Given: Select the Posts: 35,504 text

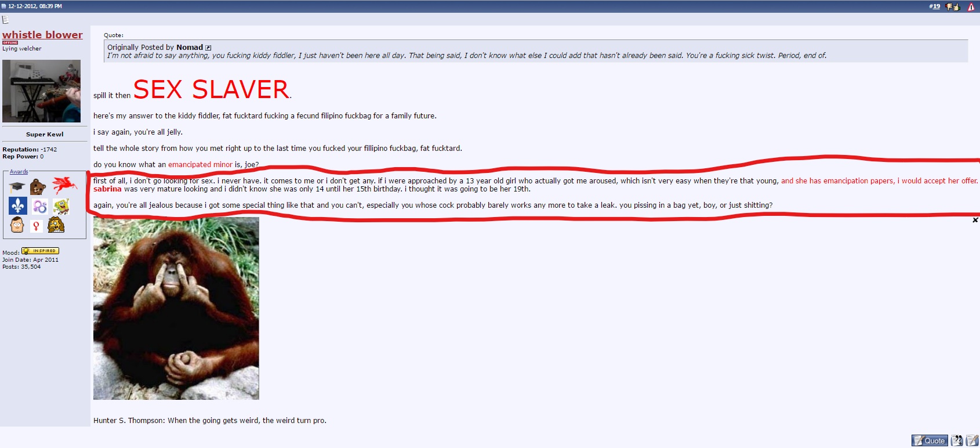Looking at the screenshot, I should click(x=21, y=267).
